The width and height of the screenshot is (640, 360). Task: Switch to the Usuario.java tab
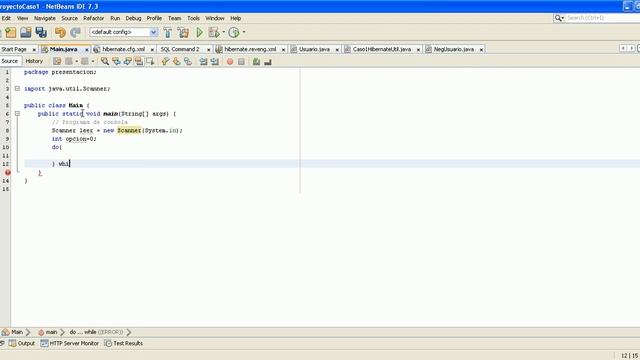click(x=314, y=49)
